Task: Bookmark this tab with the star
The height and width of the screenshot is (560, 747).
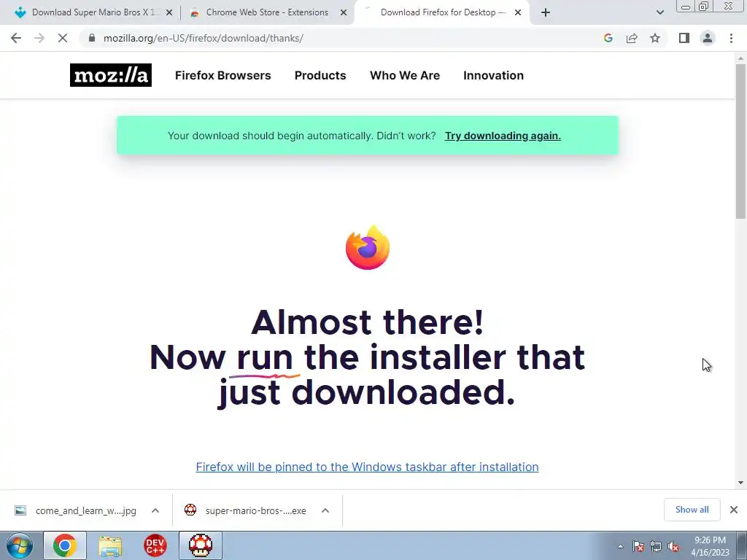Action: (x=655, y=38)
